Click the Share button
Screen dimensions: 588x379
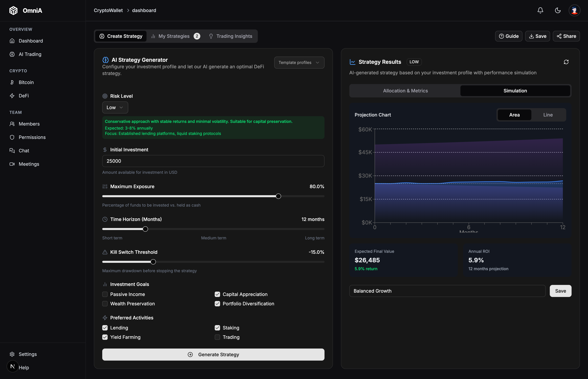pyautogui.click(x=566, y=36)
